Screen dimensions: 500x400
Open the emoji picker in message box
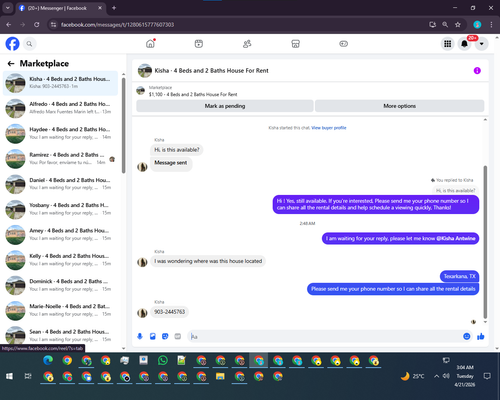tap(467, 336)
